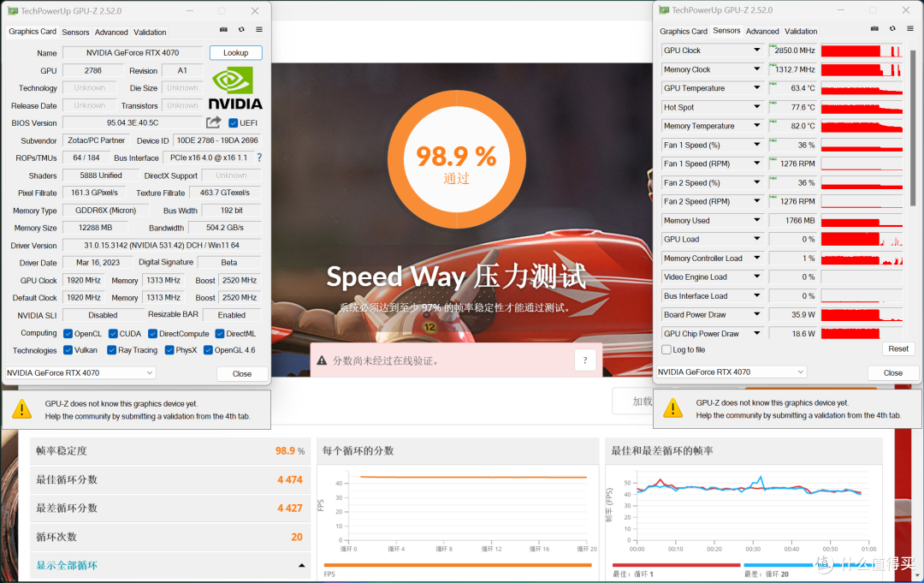Open the hamburger menu in left GPU-Z window
The height and width of the screenshot is (583, 924).
click(259, 29)
